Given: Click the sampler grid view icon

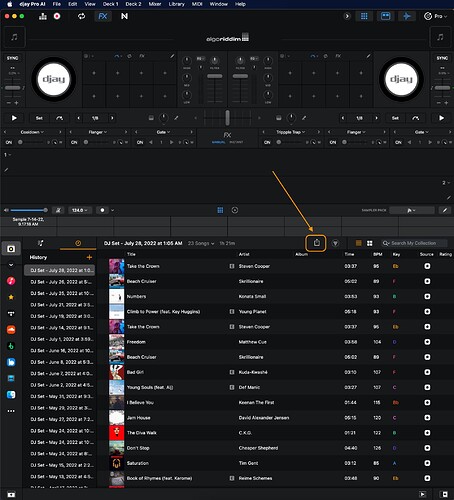Looking at the screenshot, I should [x=220, y=210].
